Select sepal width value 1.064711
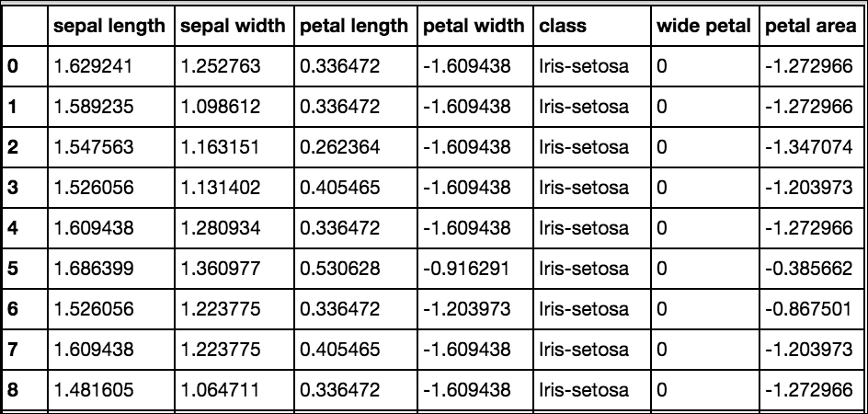The width and height of the screenshot is (868, 414). coord(221,389)
